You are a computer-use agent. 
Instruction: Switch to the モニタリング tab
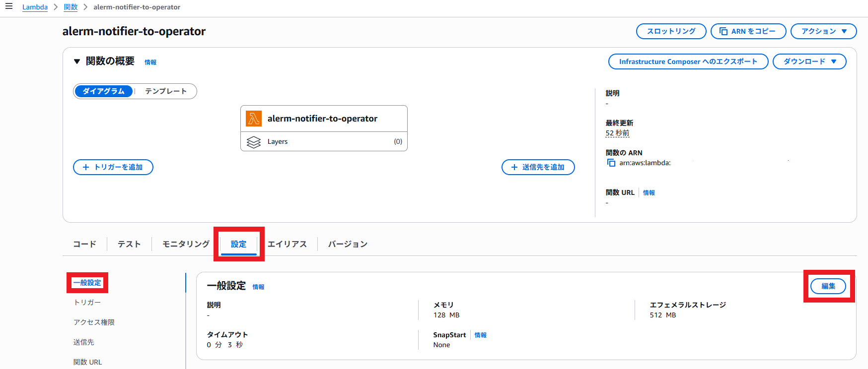pos(186,244)
